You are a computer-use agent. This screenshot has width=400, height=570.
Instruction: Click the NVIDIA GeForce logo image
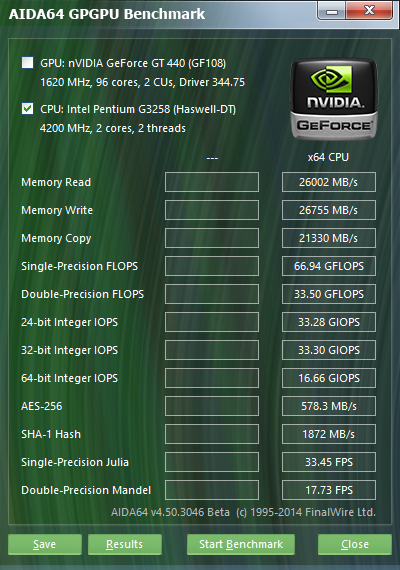(x=334, y=99)
